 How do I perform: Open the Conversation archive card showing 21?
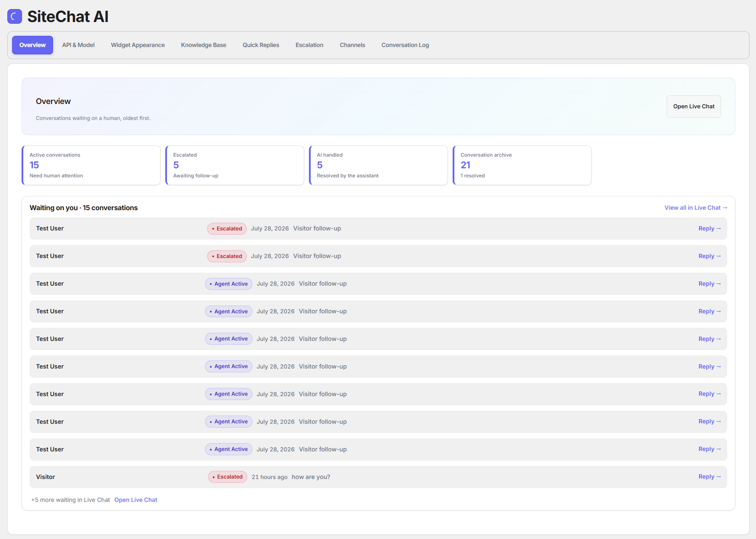coord(522,165)
